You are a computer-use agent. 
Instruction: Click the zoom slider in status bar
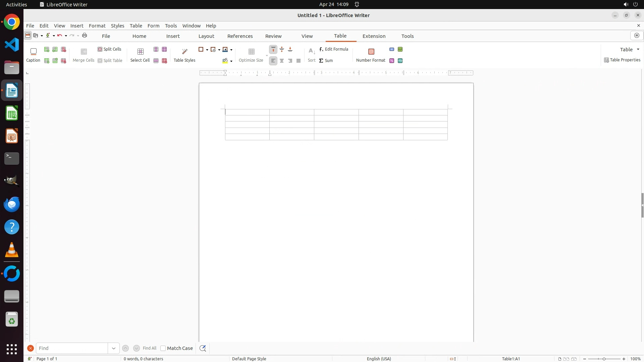pyautogui.click(x=604, y=359)
